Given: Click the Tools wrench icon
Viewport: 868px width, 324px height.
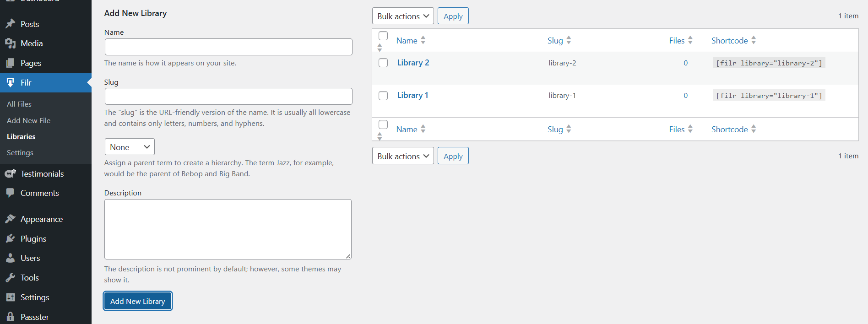Looking at the screenshot, I should (x=10, y=277).
